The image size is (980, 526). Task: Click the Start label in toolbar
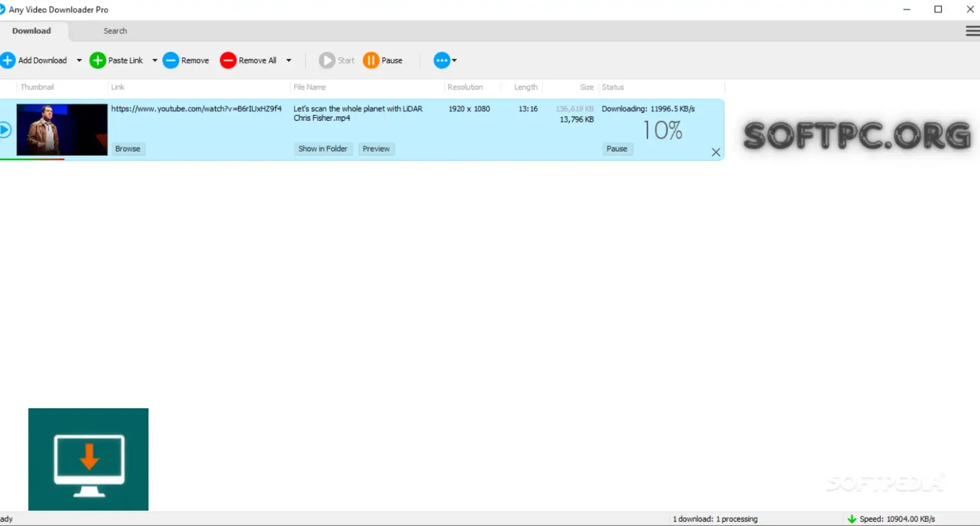[x=346, y=60]
